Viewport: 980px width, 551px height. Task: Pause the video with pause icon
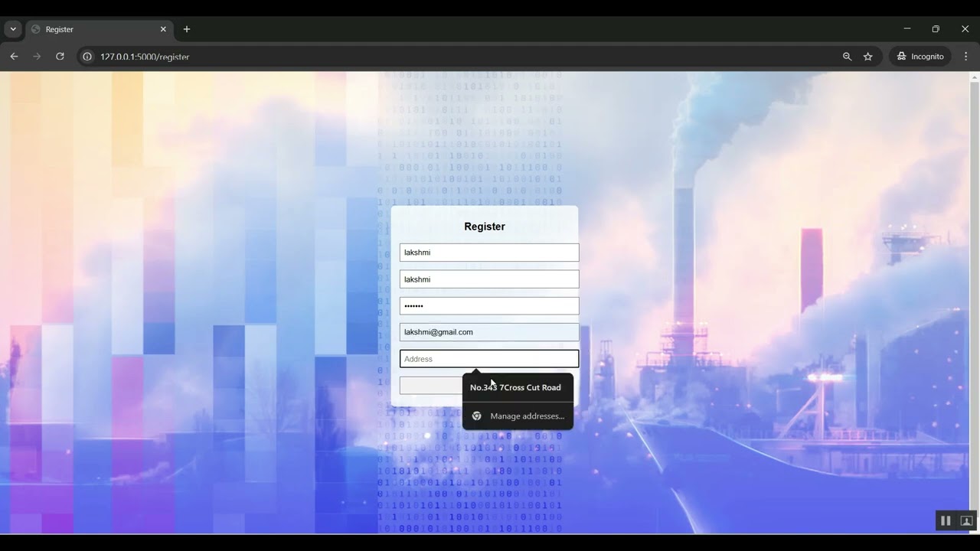946,520
